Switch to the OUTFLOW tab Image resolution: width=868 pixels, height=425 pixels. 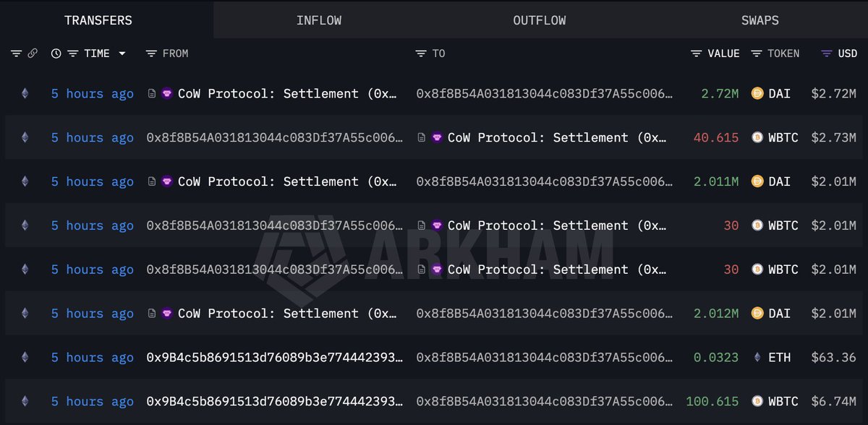(539, 20)
